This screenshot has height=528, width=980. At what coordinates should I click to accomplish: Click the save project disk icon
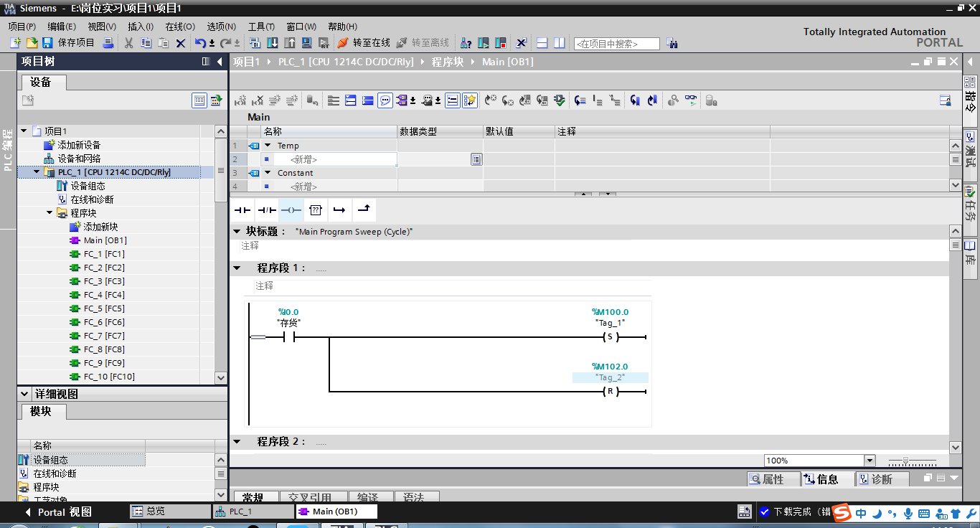click(x=47, y=43)
